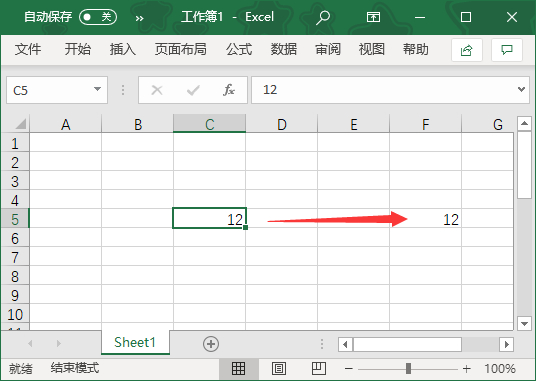Viewport: 536px width, 381px height.
Task: Open the 公式 tab
Action: point(239,50)
